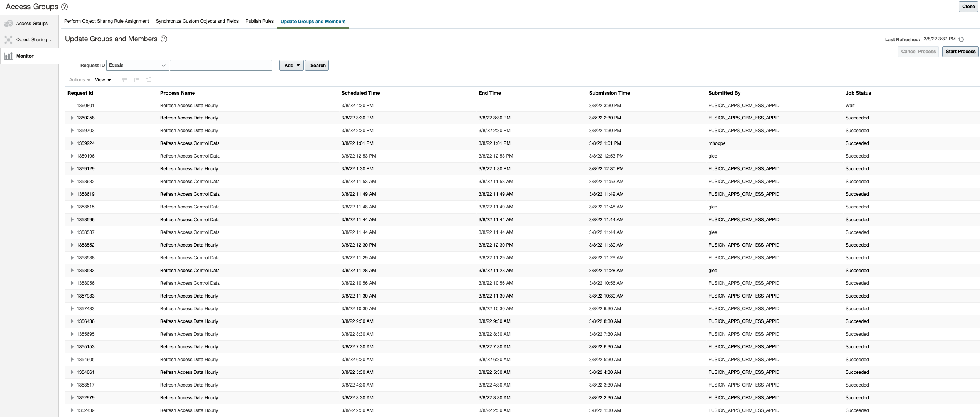
Task: Click the Search button
Action: click(317, 66)
